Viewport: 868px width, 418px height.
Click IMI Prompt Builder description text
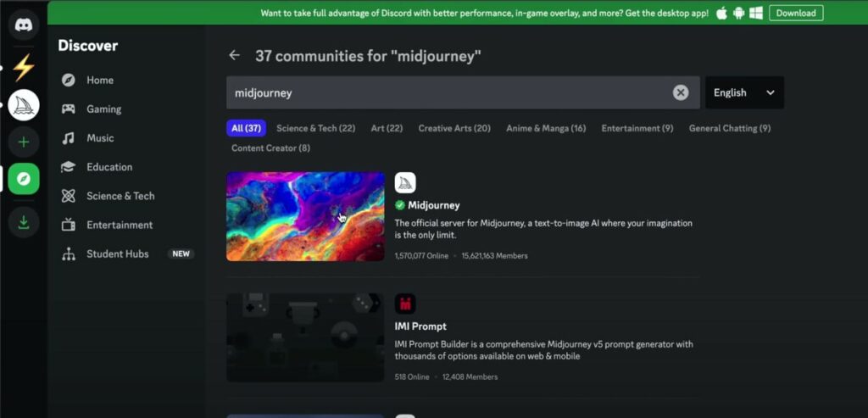[x=543, y=350]
